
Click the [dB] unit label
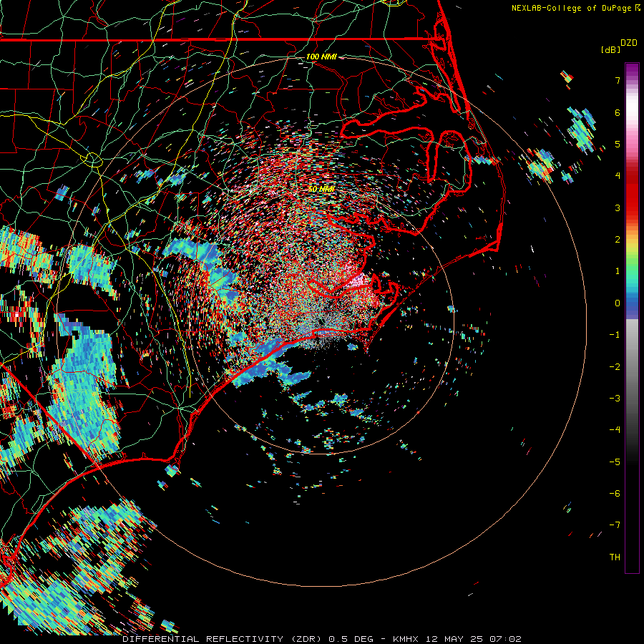[x=611, y=49]
